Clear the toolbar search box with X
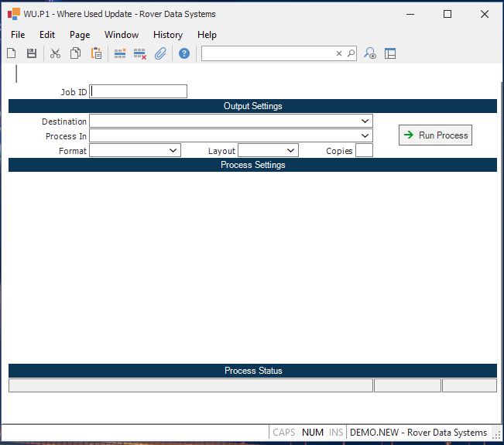The width and height of the screenshot is (504, 445). pos(338,53)
